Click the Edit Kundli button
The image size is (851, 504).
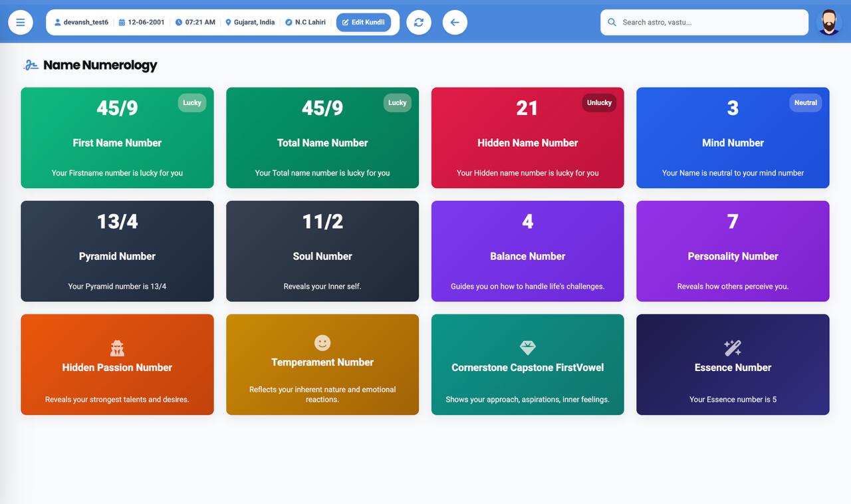click(364, 22)
